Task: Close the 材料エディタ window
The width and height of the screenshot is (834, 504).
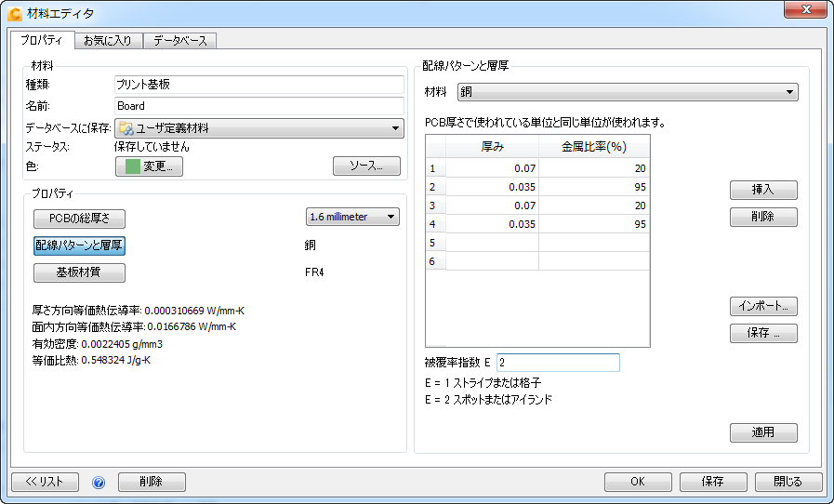Action: click(805, 9)
